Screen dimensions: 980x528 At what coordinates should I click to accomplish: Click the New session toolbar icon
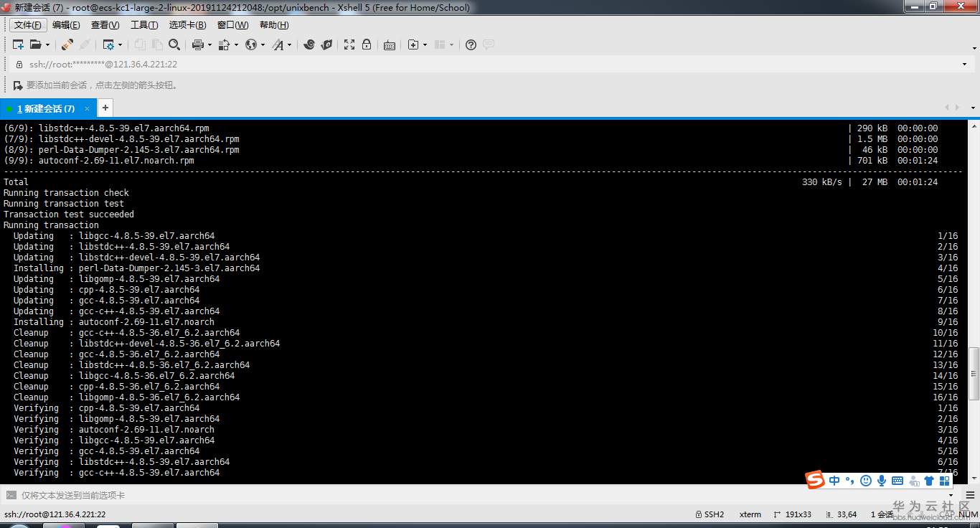pos(18,44)
